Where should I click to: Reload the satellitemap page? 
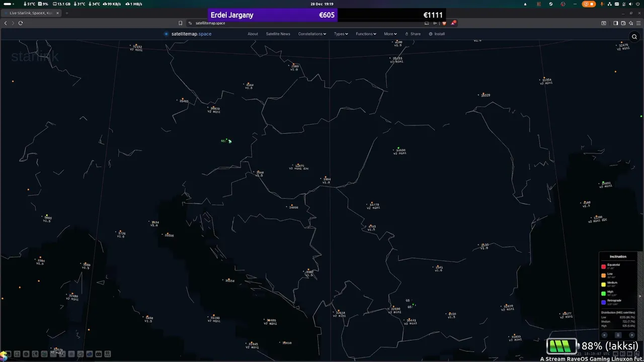pos(21,23)
